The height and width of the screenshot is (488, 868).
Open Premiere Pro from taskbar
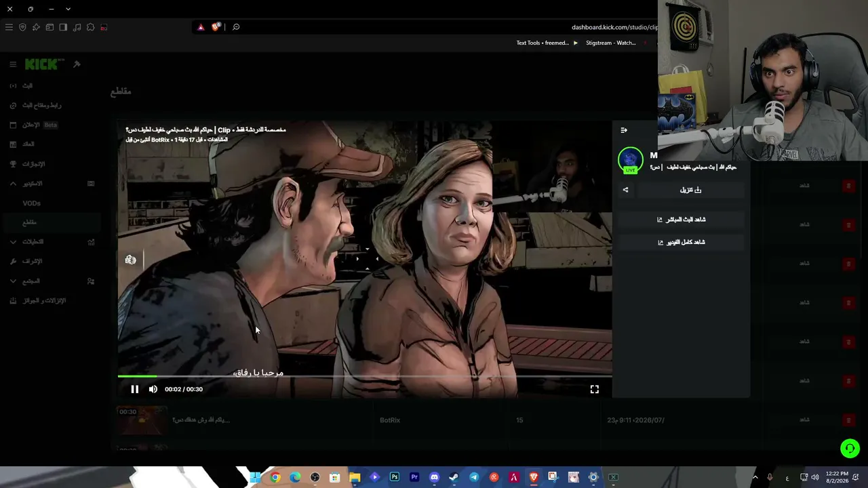click(414, 477)
